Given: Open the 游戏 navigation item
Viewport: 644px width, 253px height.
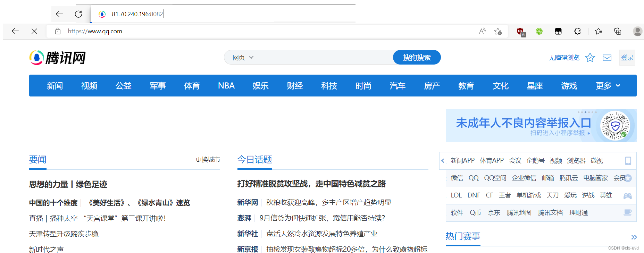Looking at the screenshot, I should pyautogui.click(x=569, y=86).
